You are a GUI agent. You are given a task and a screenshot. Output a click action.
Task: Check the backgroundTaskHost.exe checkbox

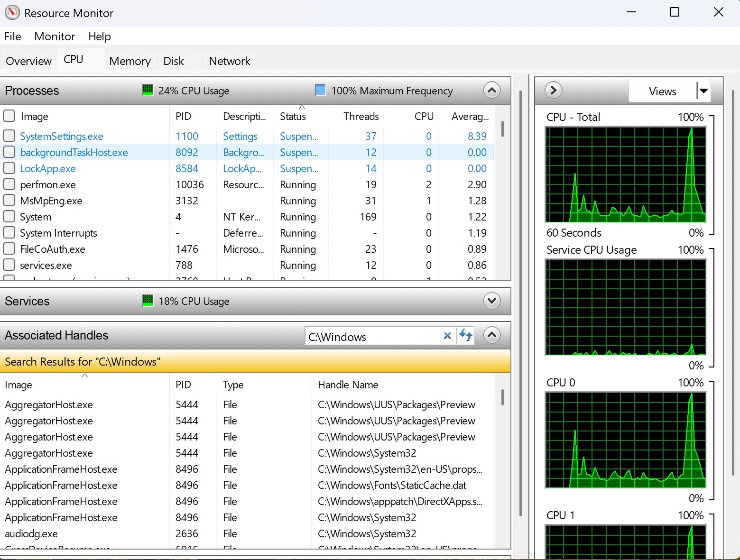tap(9, 152)
